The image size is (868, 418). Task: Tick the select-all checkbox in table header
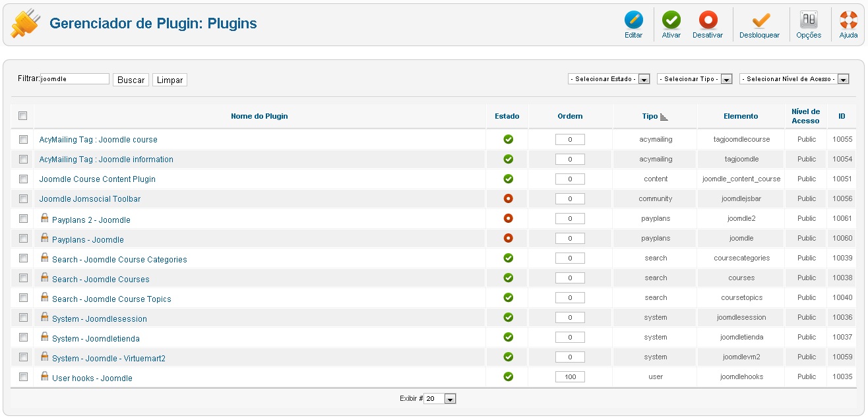tap(23, 116)
